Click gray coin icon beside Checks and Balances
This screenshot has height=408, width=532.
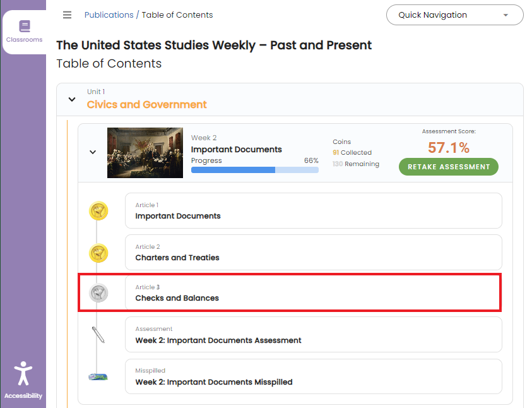[98, 293]
